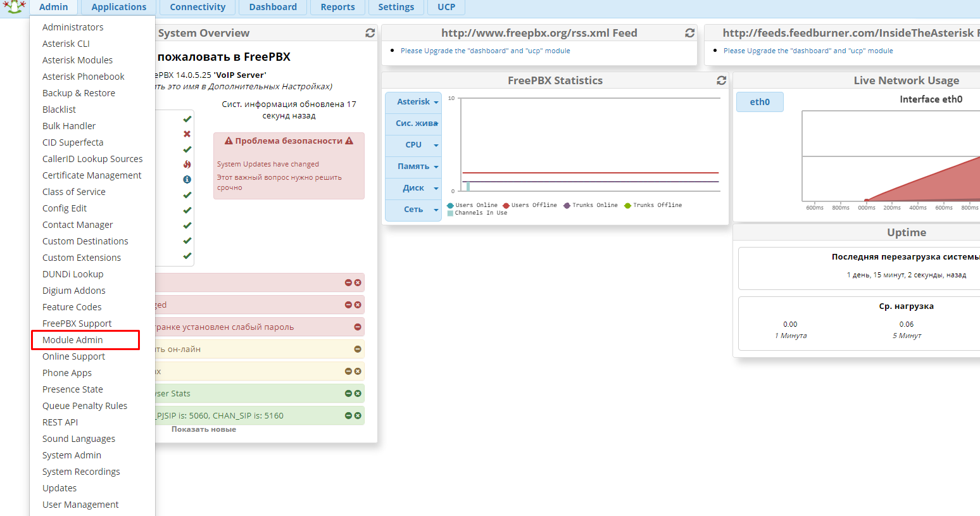Viewport: 980px width, 516px height.
Task: Expand the Asterisk statistics dropdown
Action: [x=413, y=102]
